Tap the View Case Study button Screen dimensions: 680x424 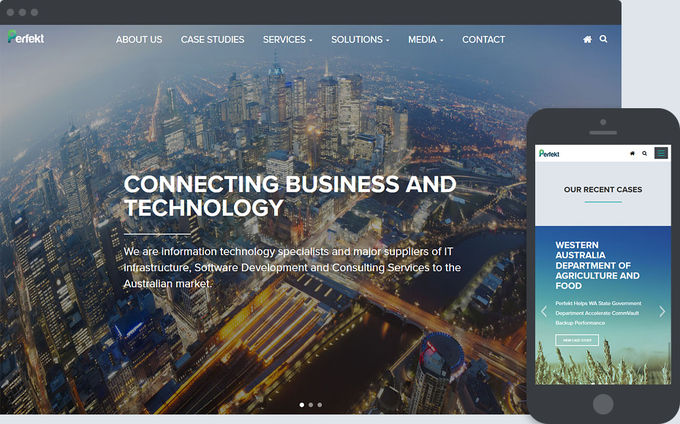(577, 340)
